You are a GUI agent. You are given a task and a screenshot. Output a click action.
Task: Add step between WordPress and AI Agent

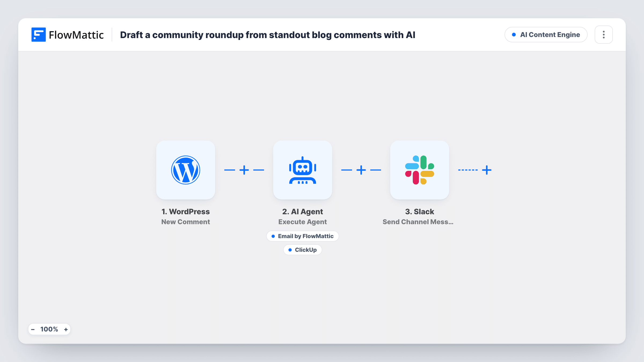point(244,170)
